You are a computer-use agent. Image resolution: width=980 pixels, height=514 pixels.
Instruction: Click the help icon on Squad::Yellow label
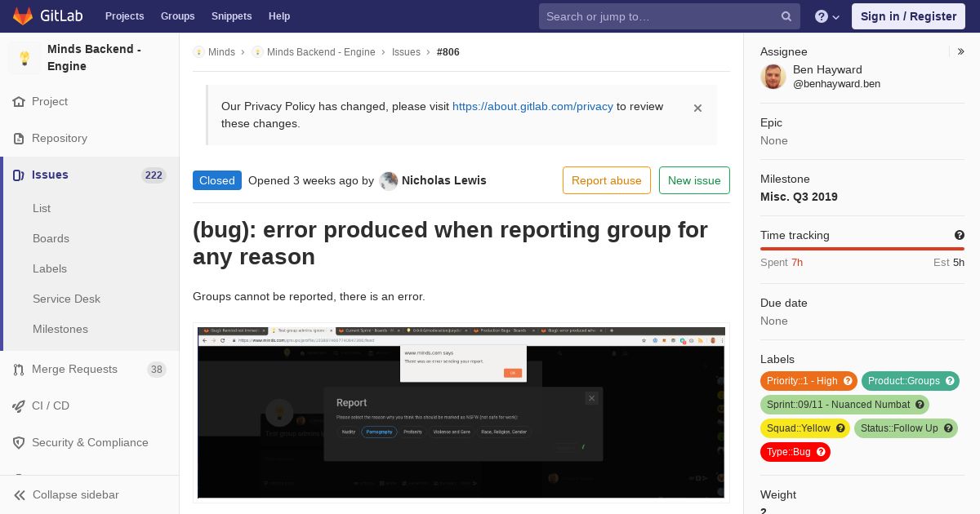(840, 428)
